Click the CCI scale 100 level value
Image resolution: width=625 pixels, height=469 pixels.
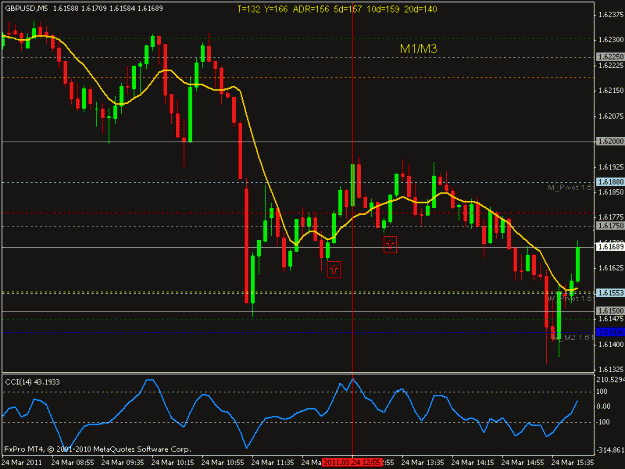[602, 392]
